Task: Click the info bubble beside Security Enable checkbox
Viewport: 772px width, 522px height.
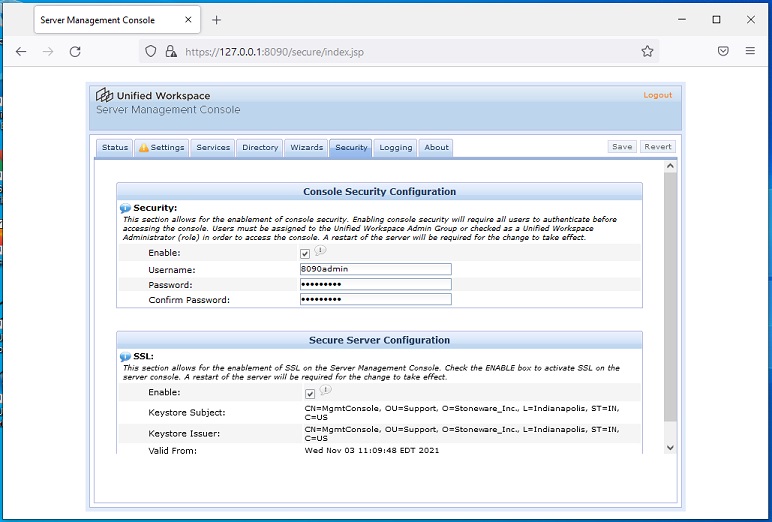Action: (320, 251)
